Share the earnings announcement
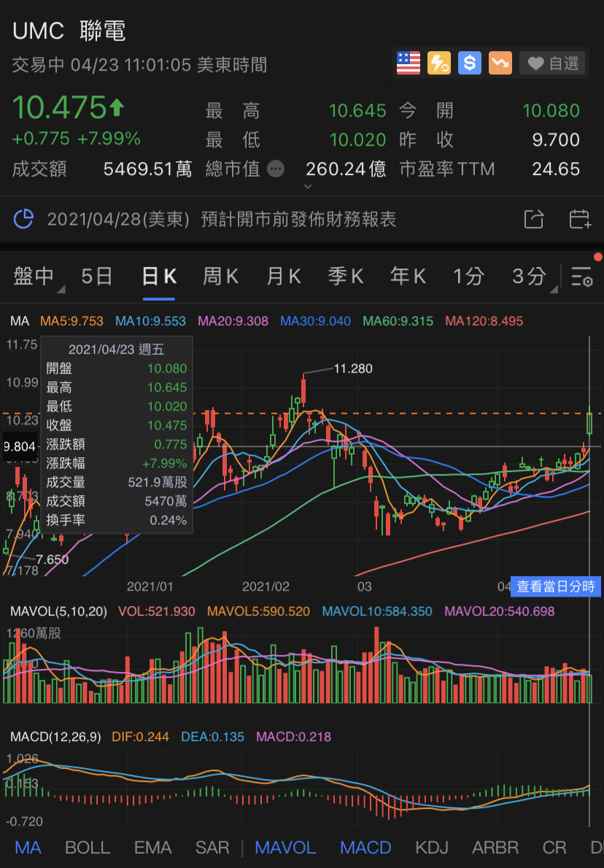 click(534, 220)
